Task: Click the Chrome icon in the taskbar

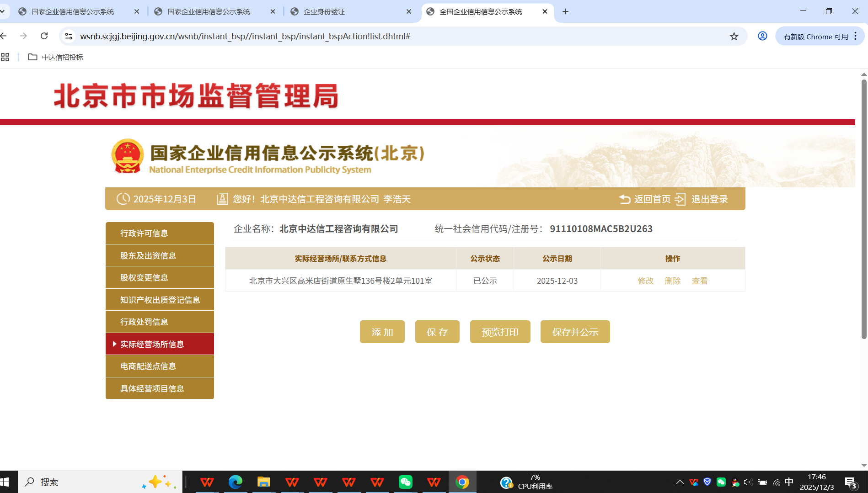Action: click(462, 482)
